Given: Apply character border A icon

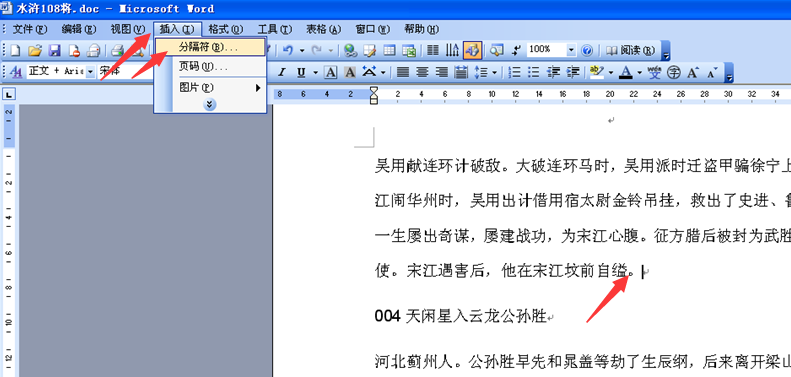Looking at the screenshot, I should [x=330, y=72].
